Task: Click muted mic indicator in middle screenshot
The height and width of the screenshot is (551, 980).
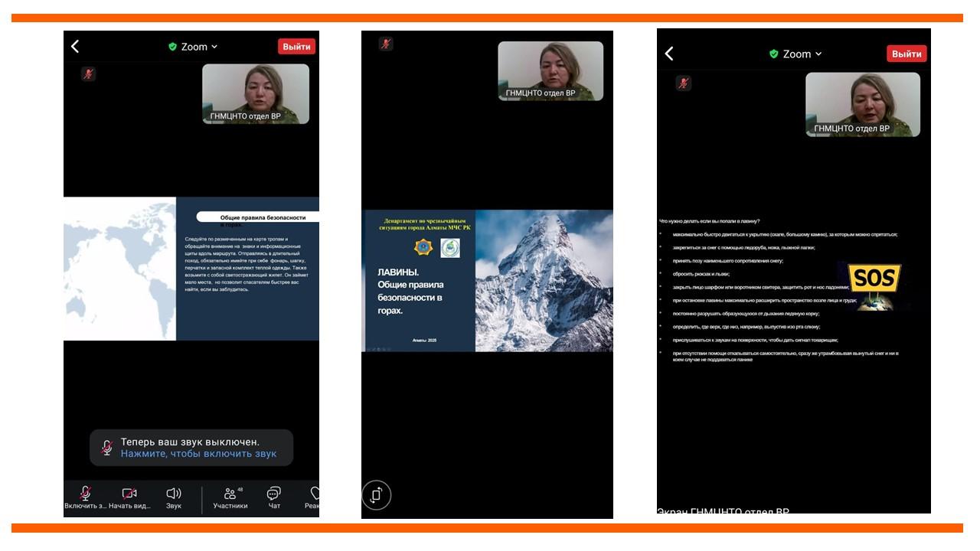Action: [x=386, y=44]
